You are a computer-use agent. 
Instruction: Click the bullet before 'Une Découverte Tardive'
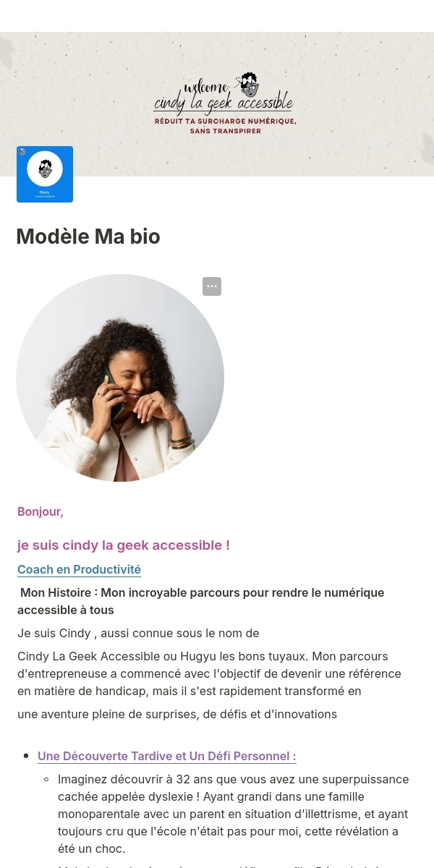point(27,757)
